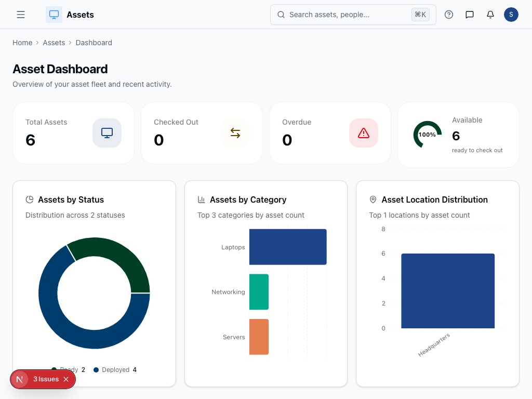The height and width of the screenshot is (399, 532).
Task: Open the user avatar menu
Action: pyautogui.click(x=511, y=15)
